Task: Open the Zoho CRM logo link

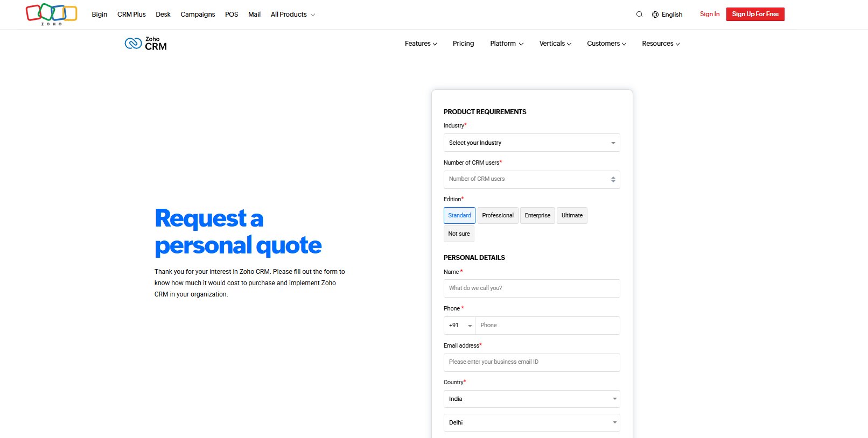Action: pos(146,44)
